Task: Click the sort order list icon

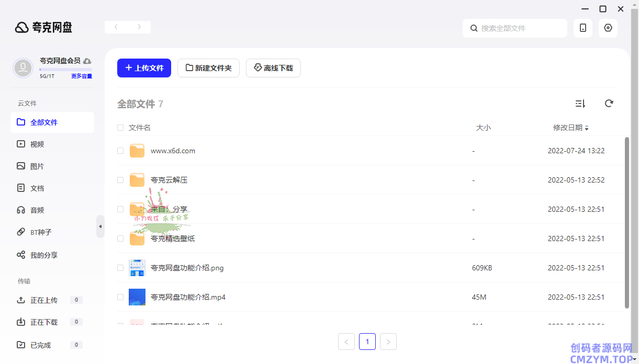Action: pos(580,104)
